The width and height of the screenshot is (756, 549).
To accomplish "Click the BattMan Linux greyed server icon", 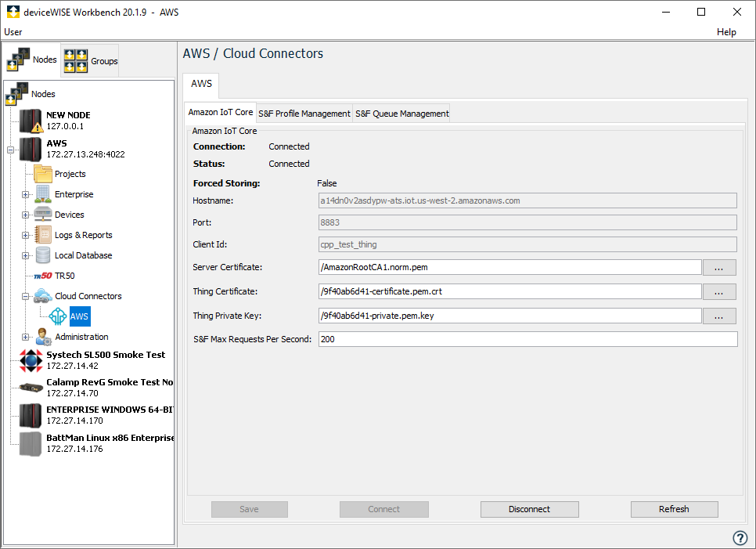I will pos(31,443).
